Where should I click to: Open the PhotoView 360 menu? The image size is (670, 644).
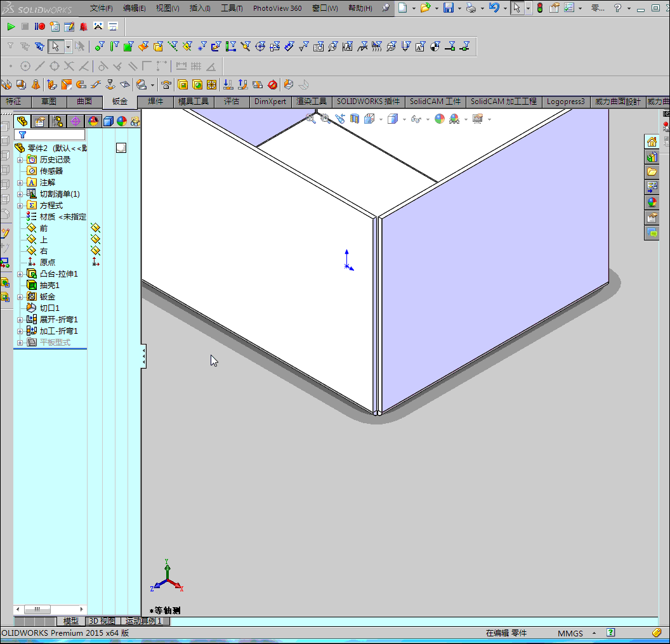[x=277, y=8]
